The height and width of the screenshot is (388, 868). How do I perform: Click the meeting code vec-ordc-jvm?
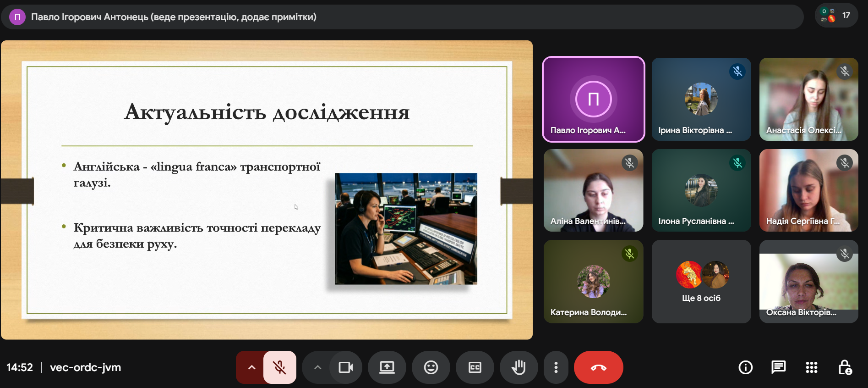[85, 367]
